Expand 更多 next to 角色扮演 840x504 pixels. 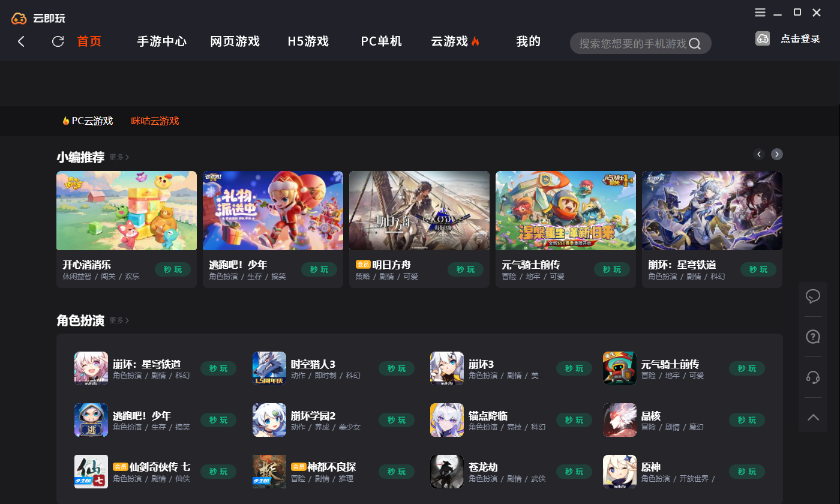119,320
